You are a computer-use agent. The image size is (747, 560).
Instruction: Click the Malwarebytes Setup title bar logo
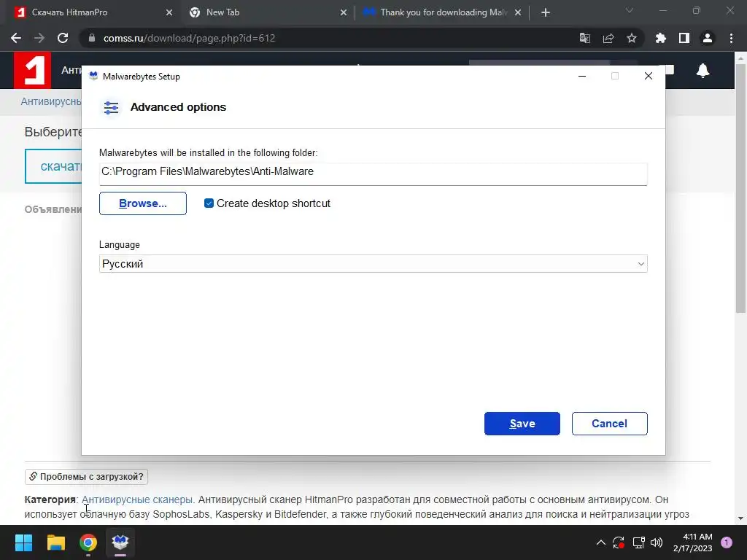93,76
